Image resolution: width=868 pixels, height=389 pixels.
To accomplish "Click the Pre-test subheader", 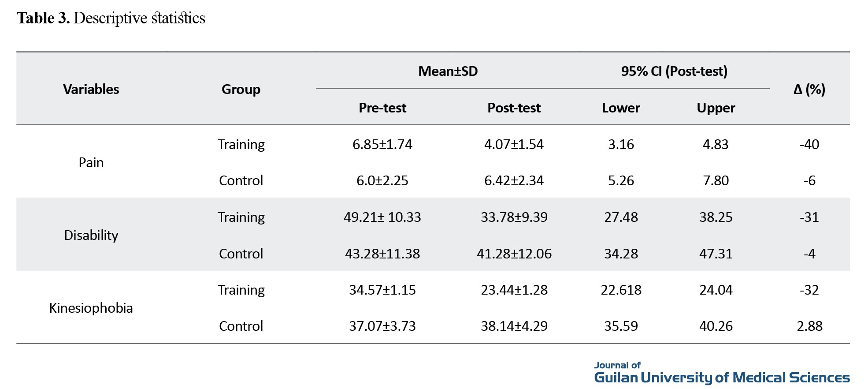I will [x=382, y=108].
